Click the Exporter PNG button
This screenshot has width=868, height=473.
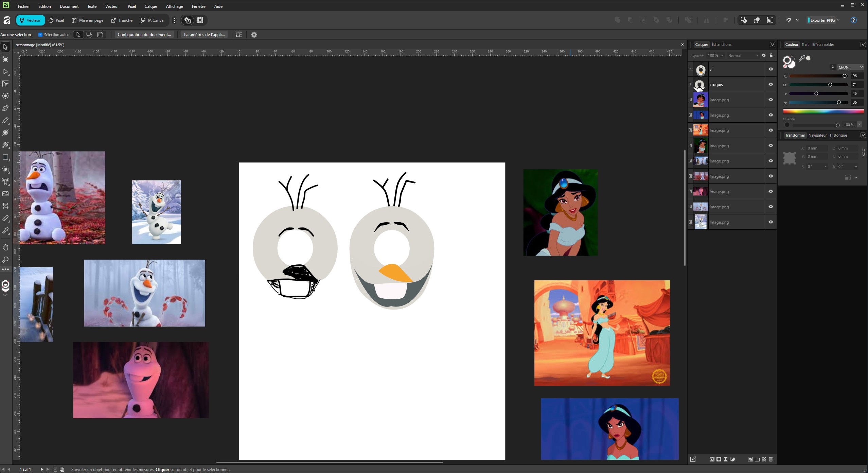pos(822,20)
